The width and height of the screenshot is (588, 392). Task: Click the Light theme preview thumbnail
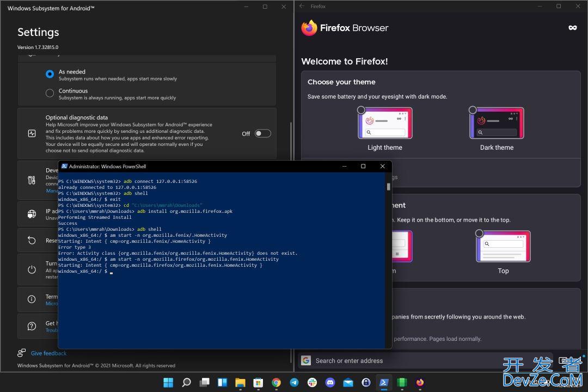click(385, 123)
